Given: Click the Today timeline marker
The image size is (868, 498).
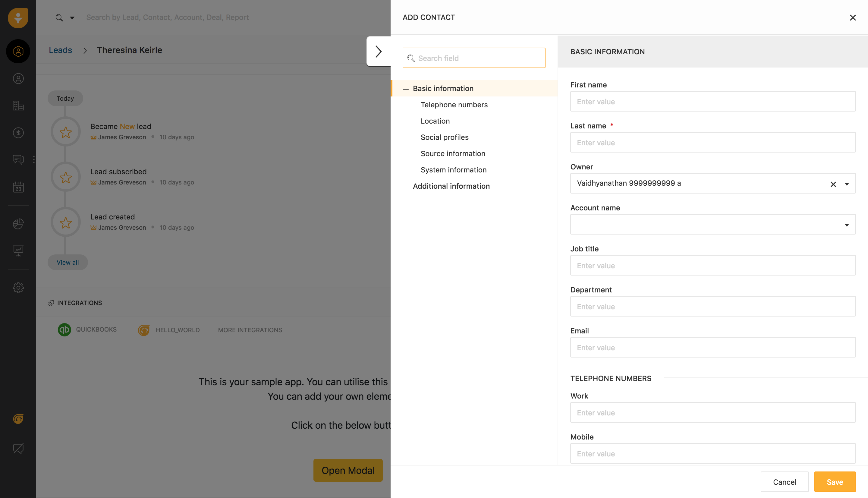Looking at the screenshot, I should [65, 99].
